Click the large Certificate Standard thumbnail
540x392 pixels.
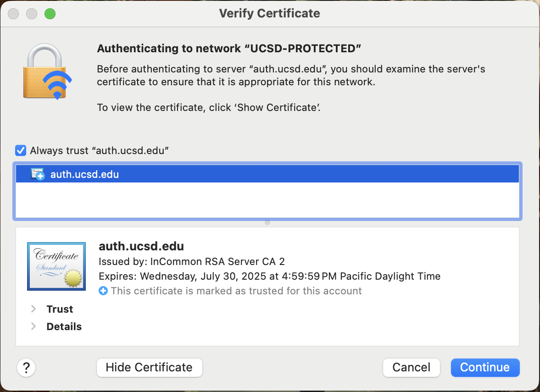click(56, 266)
